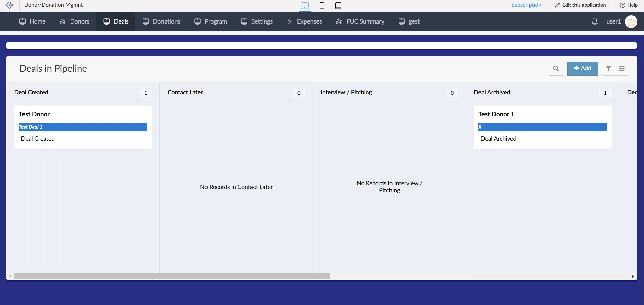
Task: Switch to phone preview mode icon
Action: click(322, 5)
